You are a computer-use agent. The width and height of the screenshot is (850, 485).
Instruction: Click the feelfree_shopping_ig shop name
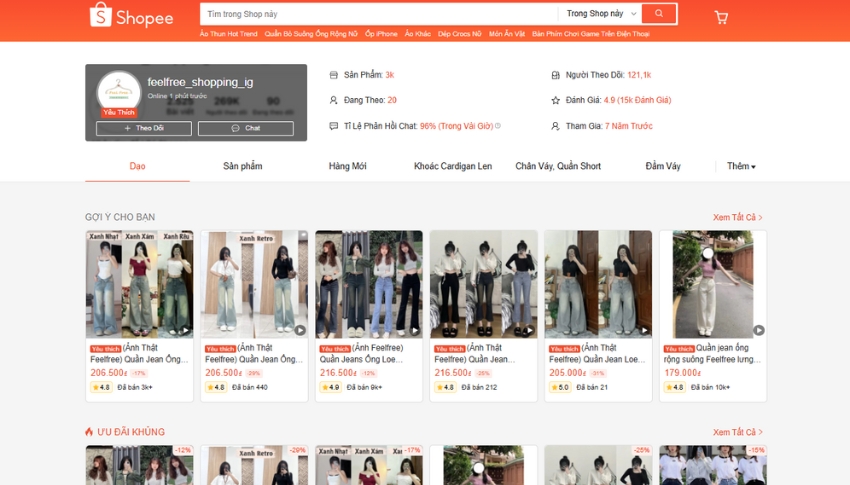200,82
